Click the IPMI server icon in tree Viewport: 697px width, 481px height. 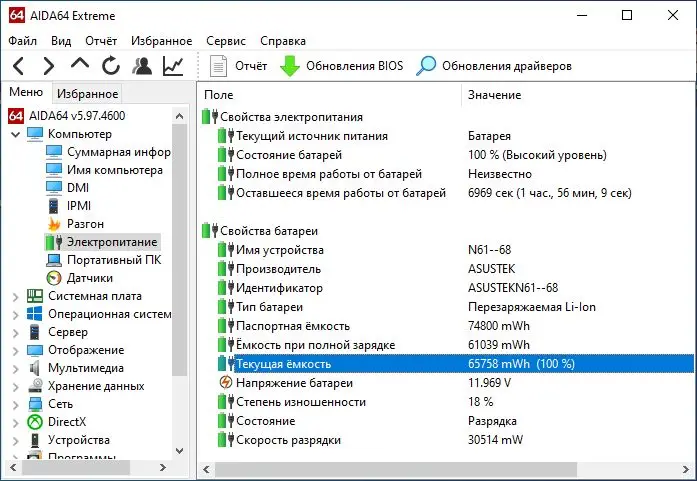point(54,206)
